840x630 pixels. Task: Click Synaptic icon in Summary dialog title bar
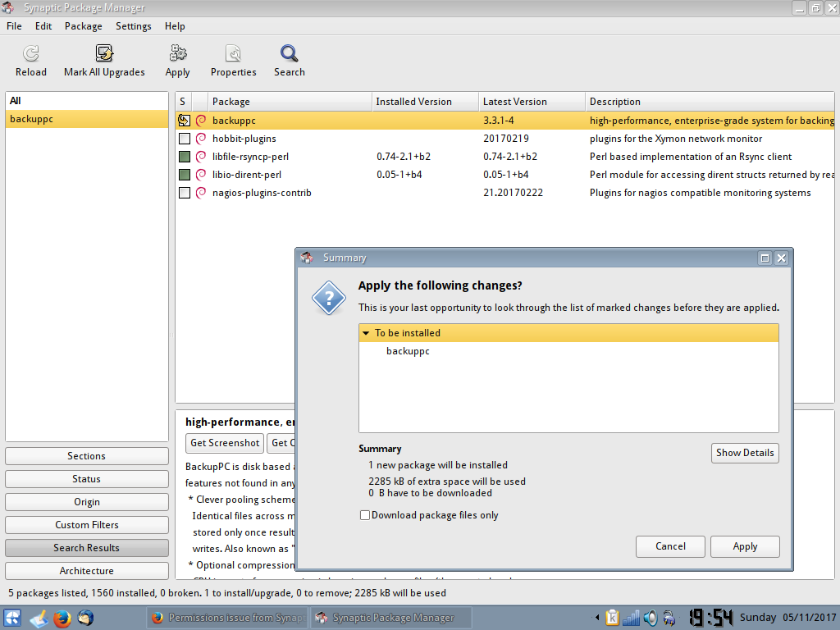[307, 258]
